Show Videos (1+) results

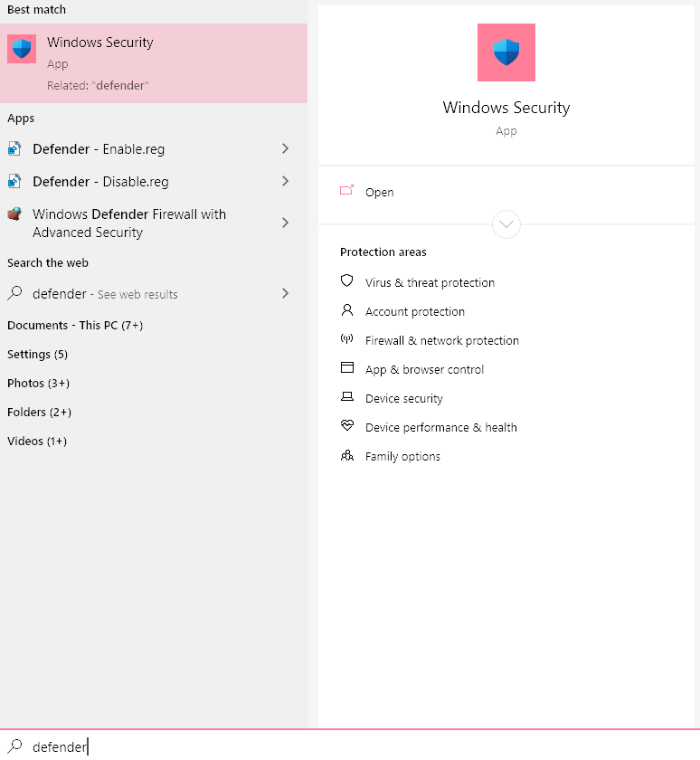[37, 442]
